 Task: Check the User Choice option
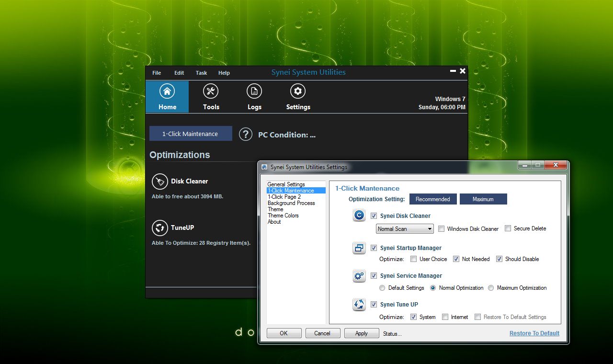414,259
